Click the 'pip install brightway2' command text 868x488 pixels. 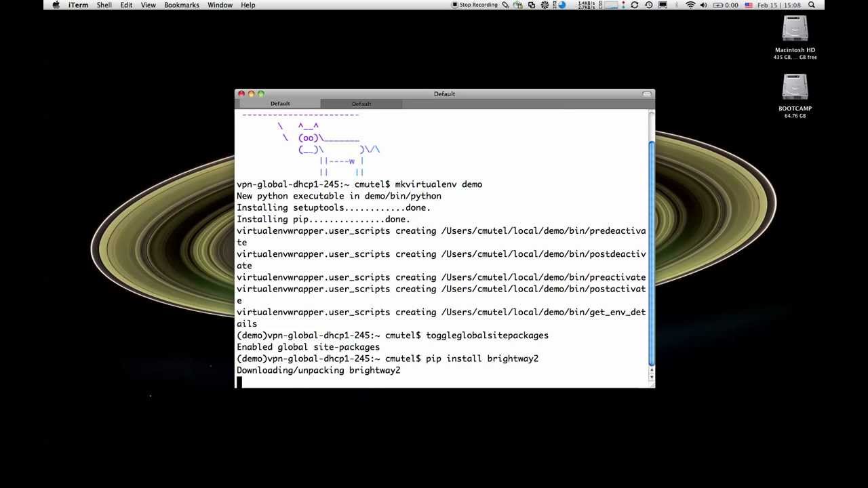tap(482, 359)
